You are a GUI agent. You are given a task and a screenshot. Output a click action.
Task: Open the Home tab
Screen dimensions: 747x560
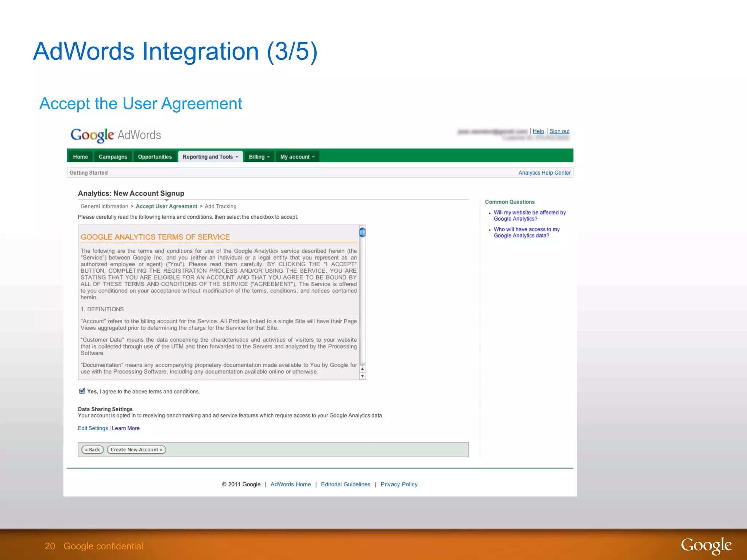click(x=80, y=157)
